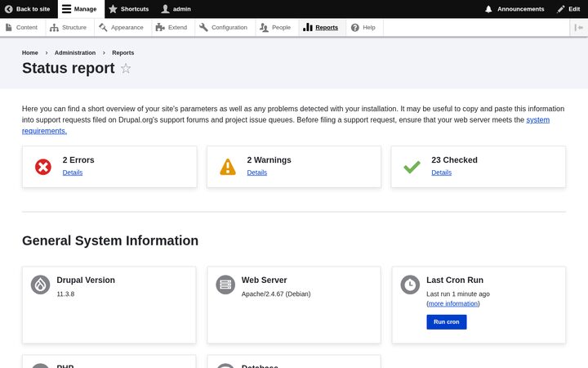
Task: Click the red error X icon
Action: [43, 167]
